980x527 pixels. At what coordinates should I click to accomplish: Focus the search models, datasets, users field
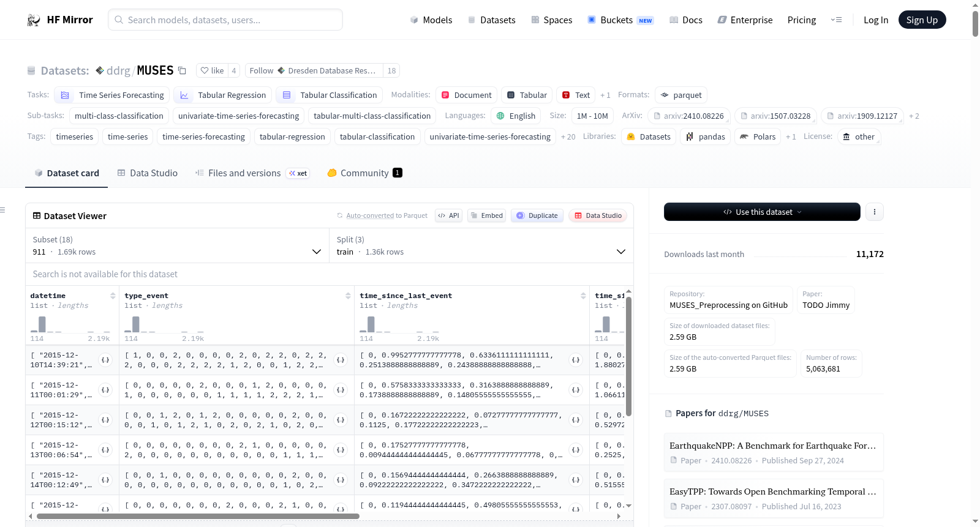pyautogui.click(x=225, y=20)
